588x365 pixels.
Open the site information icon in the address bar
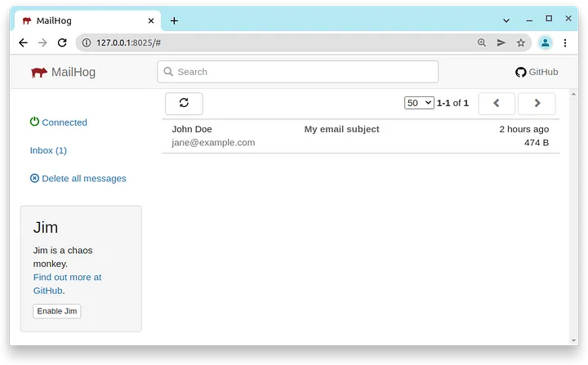click(x=87, y=42)
